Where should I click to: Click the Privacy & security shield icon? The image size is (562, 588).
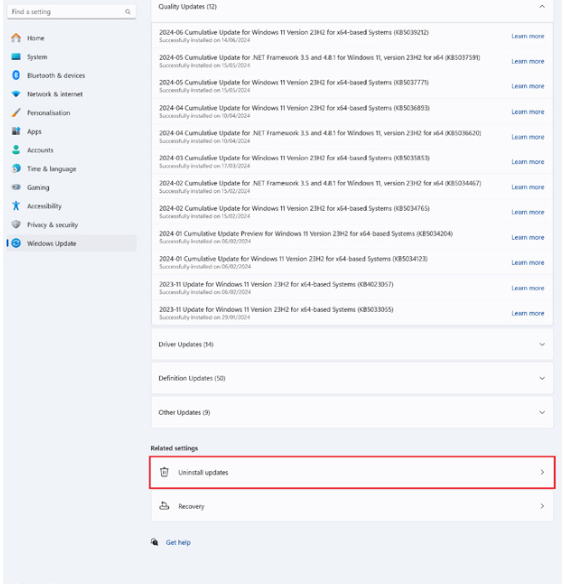click(16, 225)
